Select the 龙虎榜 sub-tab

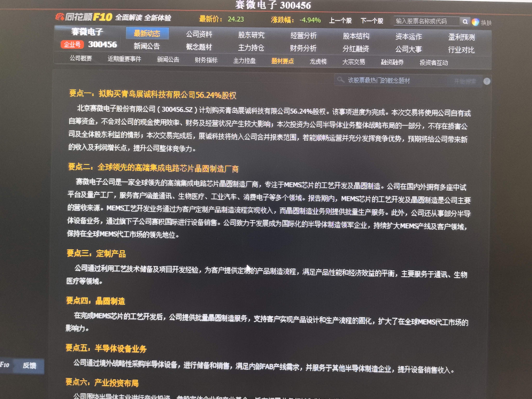[318, 62]
